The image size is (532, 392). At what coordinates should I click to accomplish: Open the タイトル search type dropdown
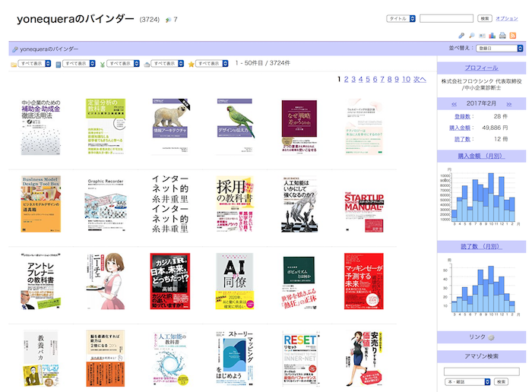point(401,18)
